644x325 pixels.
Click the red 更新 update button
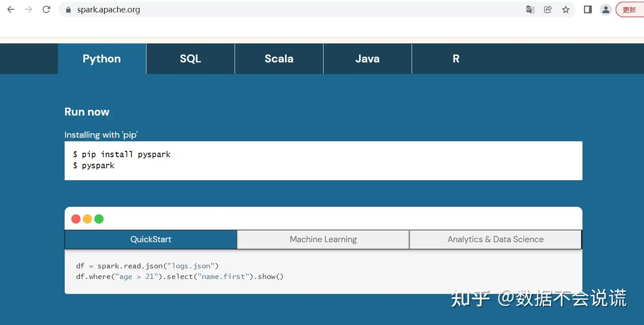pyautogui.click(x=630, y=9)
